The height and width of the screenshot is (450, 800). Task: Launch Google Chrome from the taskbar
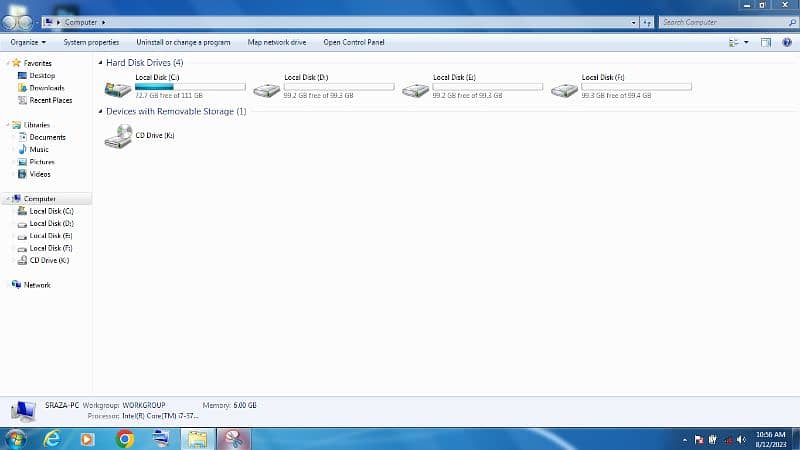[125, 438]
